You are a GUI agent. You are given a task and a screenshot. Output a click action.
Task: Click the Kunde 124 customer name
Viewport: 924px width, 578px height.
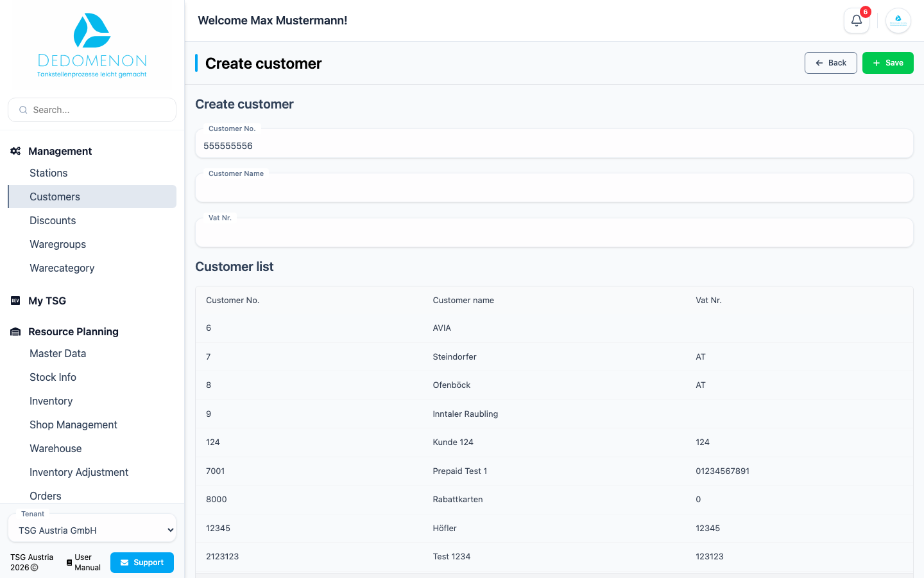click(x=453, y=442)
